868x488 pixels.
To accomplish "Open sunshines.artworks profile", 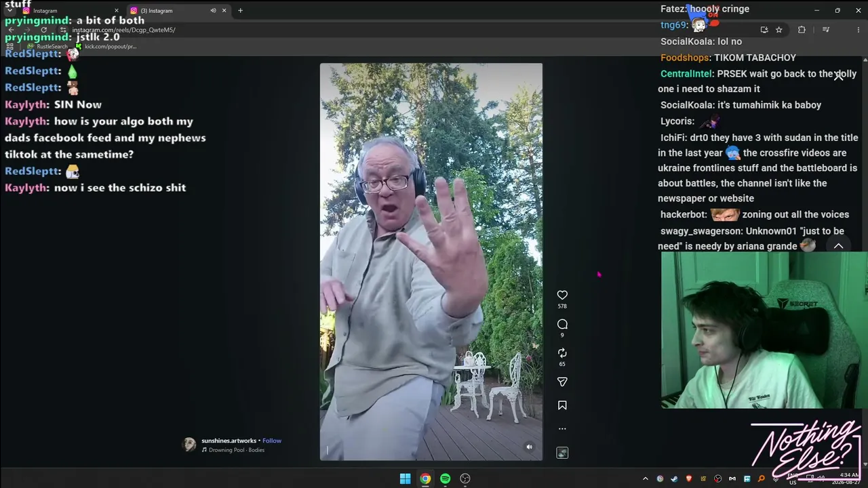I will [x=229, y=441].
